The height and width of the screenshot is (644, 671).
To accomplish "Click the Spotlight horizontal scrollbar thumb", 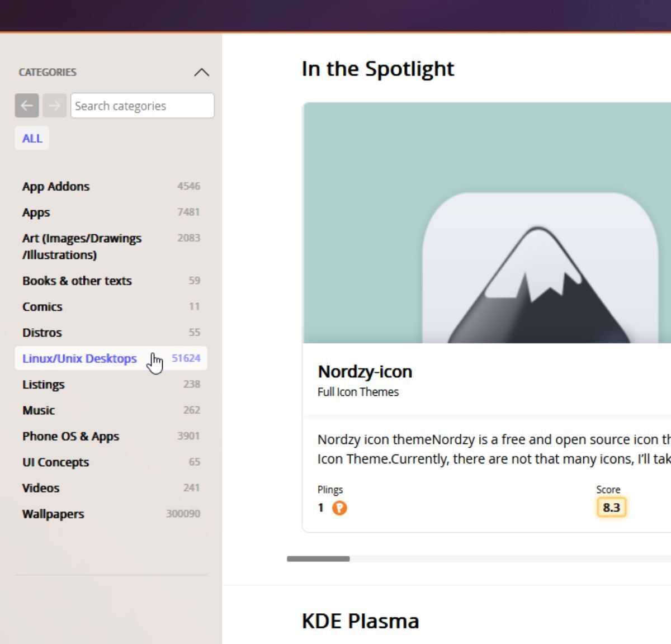I will point(318,559).
